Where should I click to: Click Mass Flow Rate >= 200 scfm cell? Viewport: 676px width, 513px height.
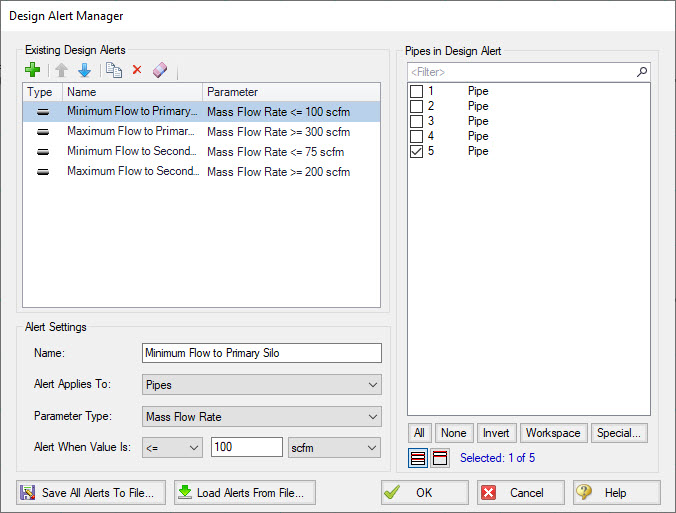coord(279,172)
